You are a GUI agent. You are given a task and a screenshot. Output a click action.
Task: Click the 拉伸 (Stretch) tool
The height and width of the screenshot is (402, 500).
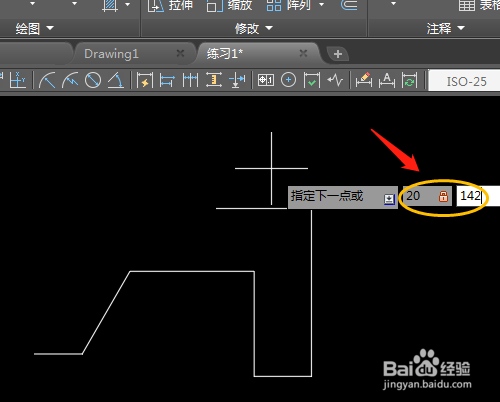pos(170,5)
